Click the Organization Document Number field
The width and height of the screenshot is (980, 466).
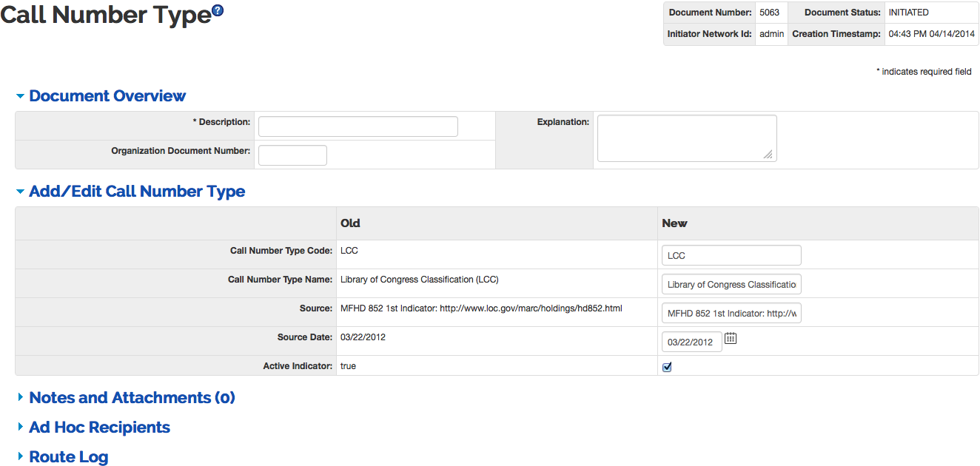292,155
